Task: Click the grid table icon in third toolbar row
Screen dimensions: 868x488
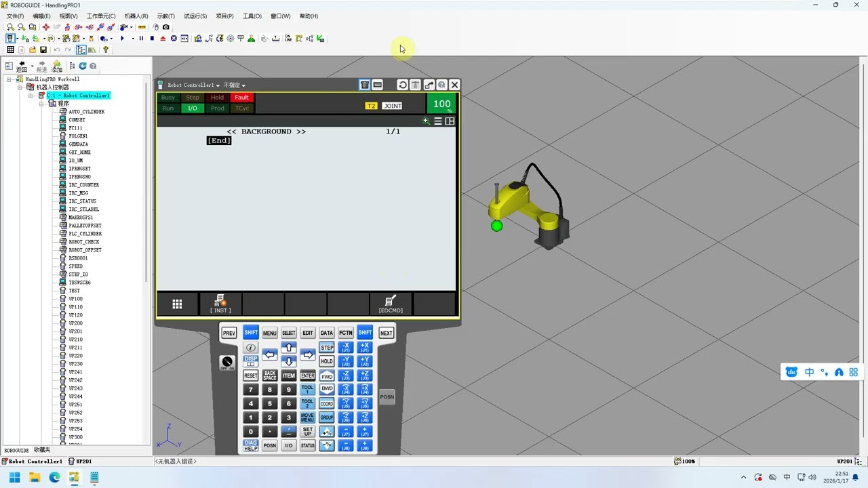Action: pyautogui.click(x=10, y=49)
